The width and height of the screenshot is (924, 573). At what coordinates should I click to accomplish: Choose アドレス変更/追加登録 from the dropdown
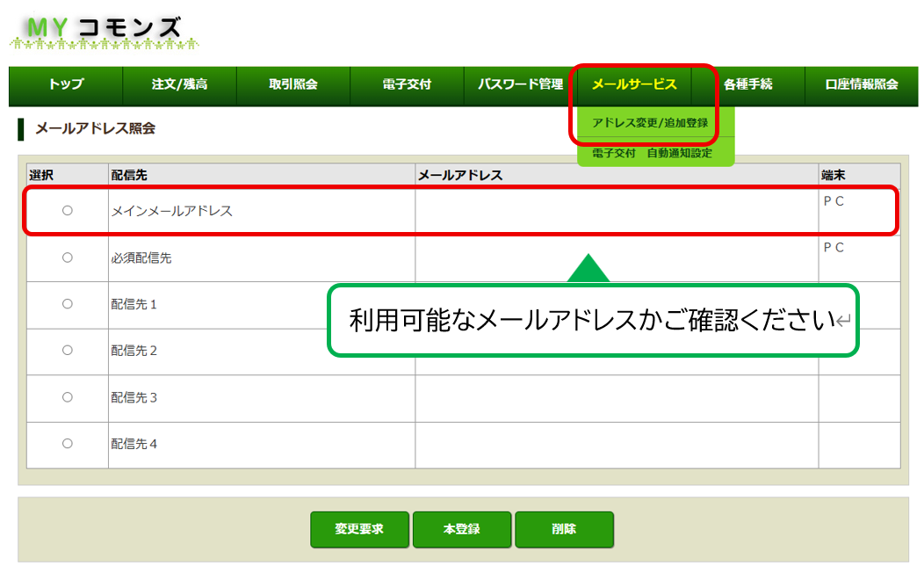650,123
